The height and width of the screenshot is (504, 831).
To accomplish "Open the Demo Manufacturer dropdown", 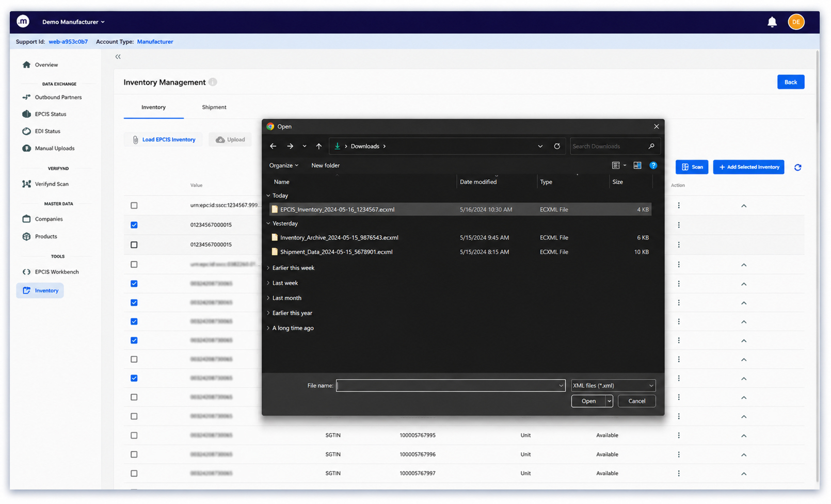I will click(73, 22).
